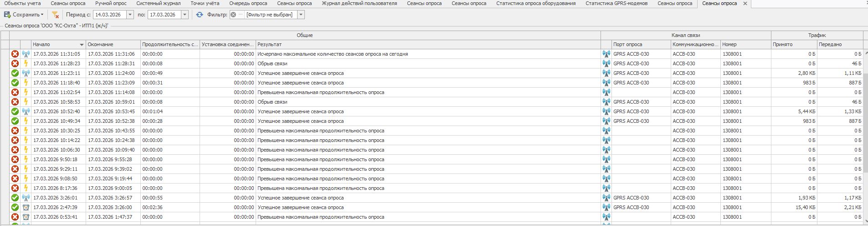868x226 pixels.
Task: Click the channel antenna icon beside 5,44 КБ row
Action: click(x=606, y=111)
